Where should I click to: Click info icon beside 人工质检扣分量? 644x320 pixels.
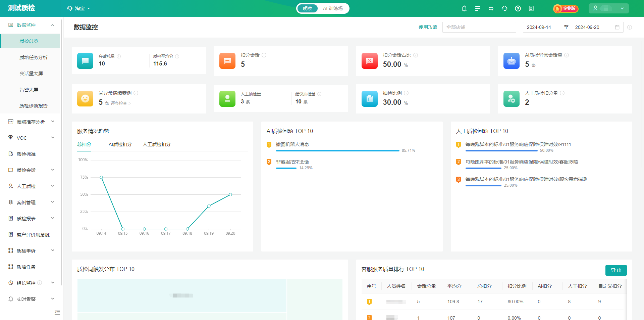(562, 93)
